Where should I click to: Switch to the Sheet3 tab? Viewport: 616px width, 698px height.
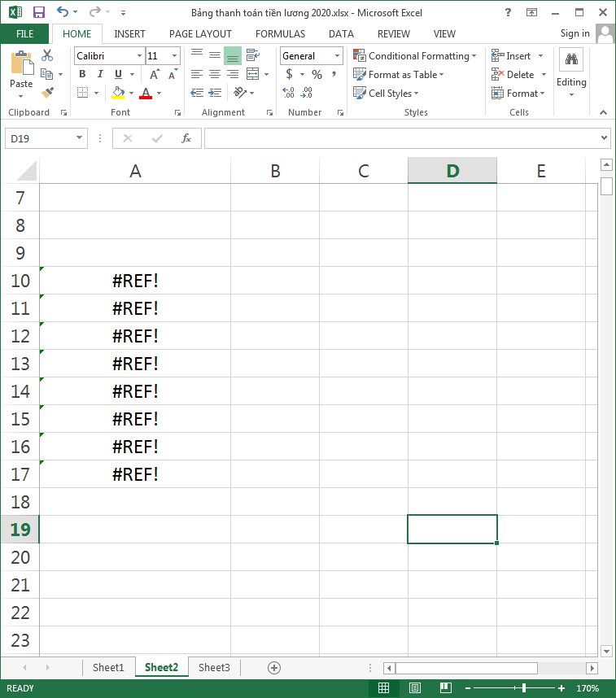214,668
